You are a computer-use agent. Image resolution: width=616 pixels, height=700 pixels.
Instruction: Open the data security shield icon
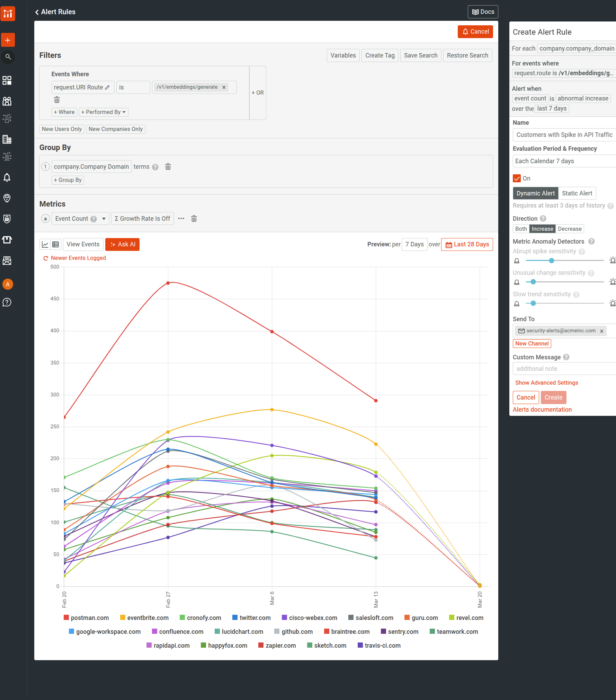coord(8,219)
